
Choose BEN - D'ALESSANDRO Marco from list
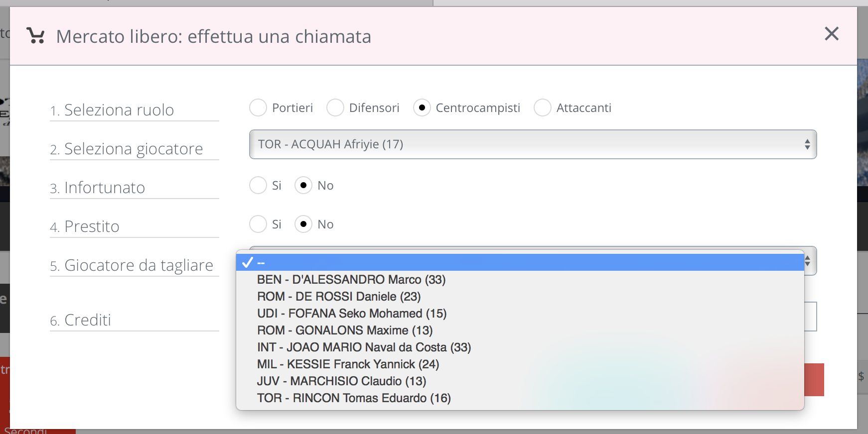(351, 280)
